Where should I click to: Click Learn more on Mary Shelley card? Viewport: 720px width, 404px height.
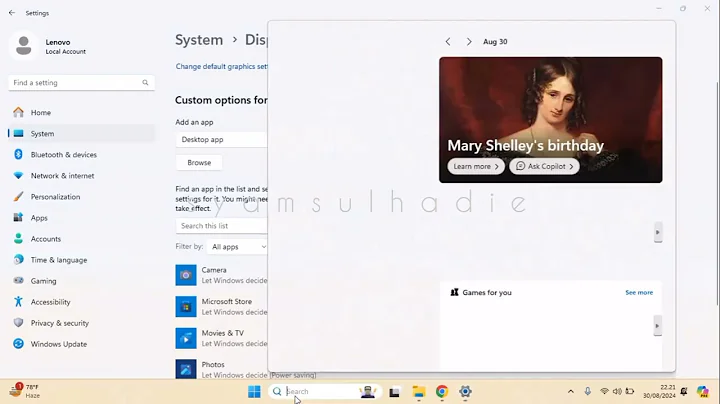[476, 167]
